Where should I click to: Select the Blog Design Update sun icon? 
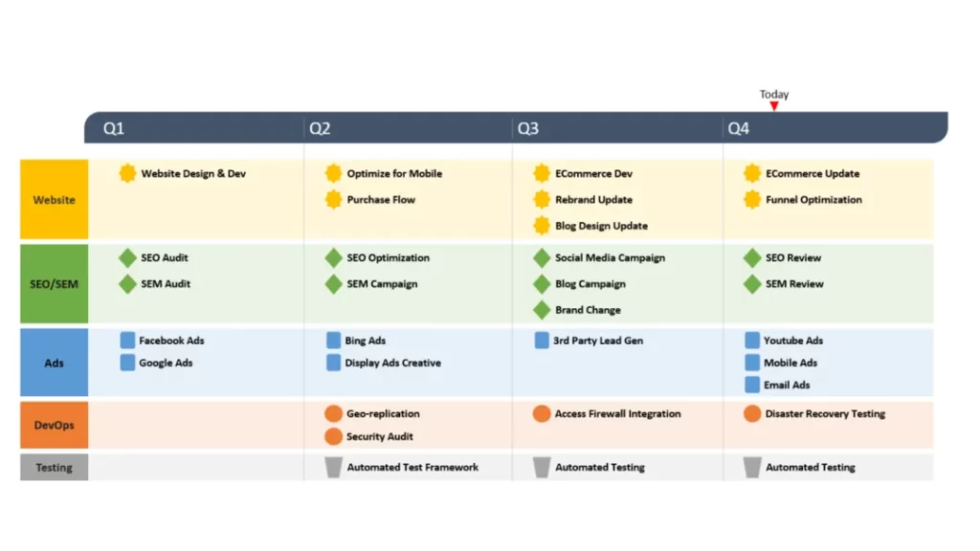tap(542, 226)
